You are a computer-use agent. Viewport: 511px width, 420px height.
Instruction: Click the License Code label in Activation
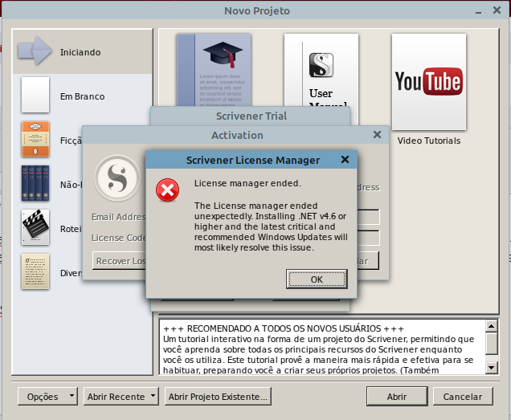pyautogui.click(x=119, y=238)
